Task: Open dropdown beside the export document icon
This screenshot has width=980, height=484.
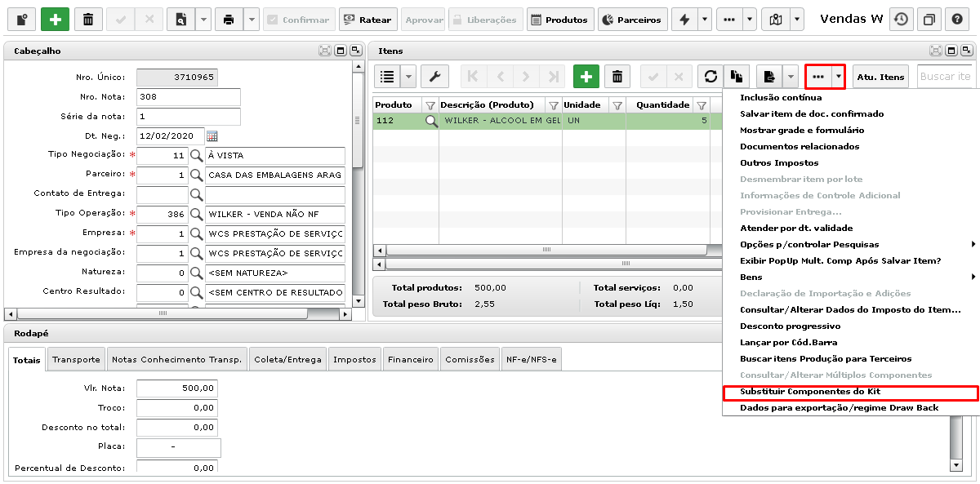Action: (790, 77)
